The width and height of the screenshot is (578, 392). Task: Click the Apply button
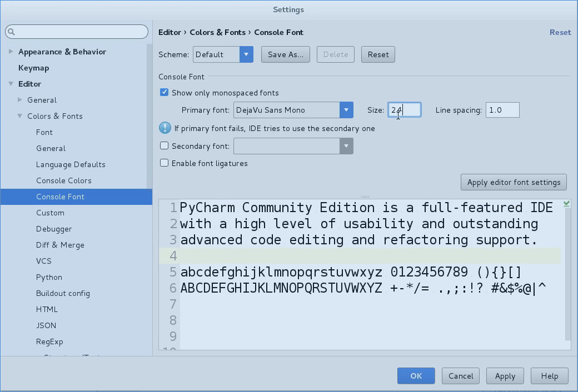pos(505,376)
